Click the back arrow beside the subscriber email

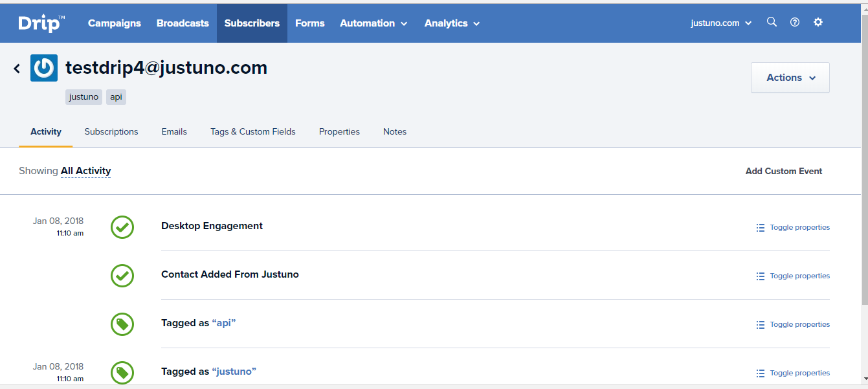[16, 68]
